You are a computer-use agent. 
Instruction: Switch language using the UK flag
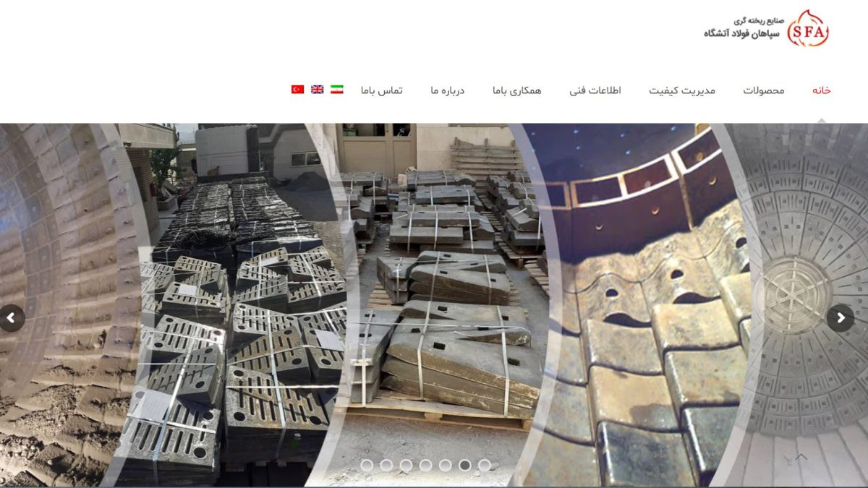pyautogui.click(x=317, y=90)
